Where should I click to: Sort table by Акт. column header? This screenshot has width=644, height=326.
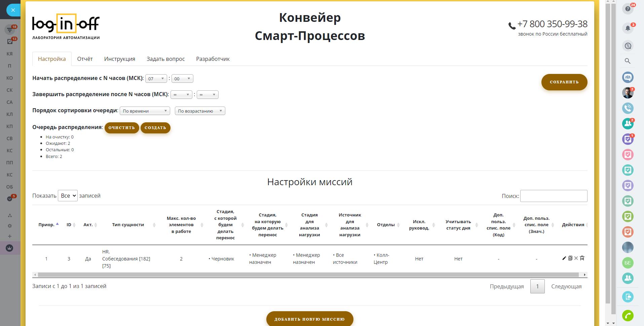90,225
